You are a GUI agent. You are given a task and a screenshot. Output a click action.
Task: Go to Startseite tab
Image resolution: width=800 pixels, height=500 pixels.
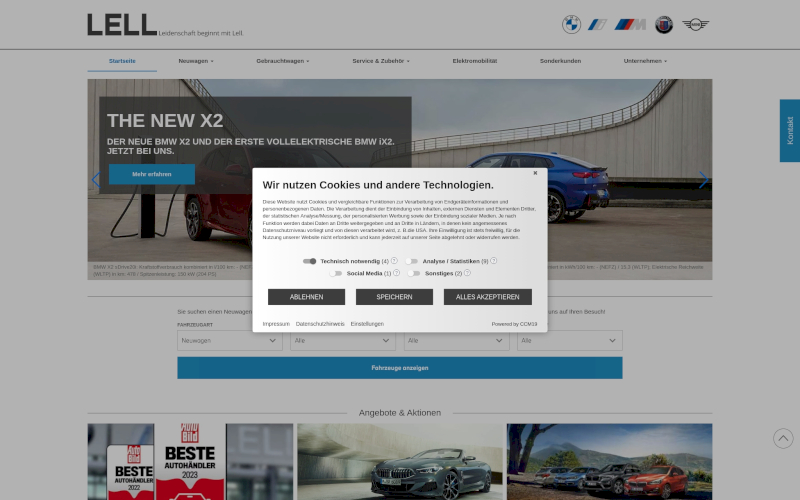(122, 61)
